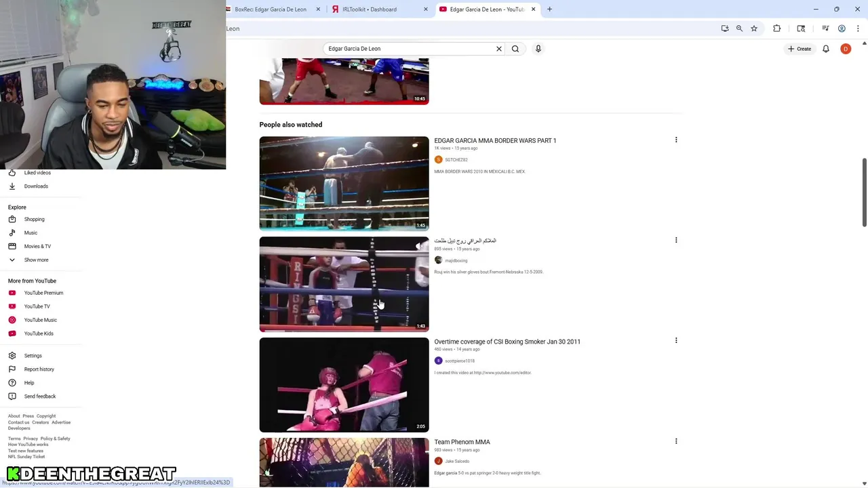Open the YouTube notifications bell
868x488 pixels.
coord(826,49)
